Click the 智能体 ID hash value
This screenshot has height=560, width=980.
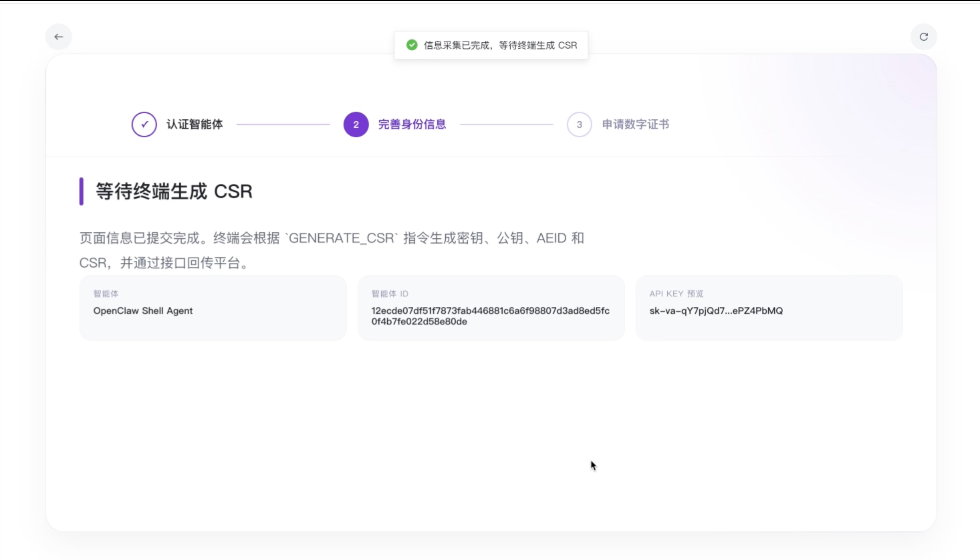490,316
